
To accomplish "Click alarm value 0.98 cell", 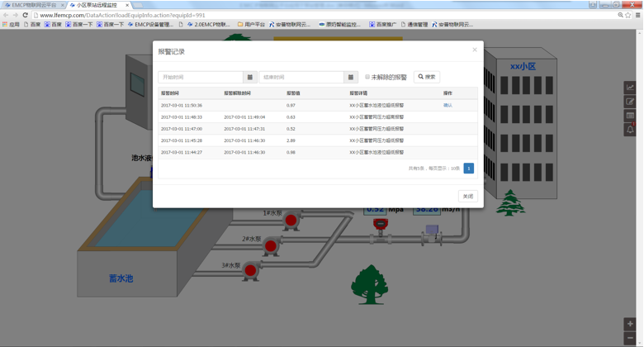I will (291, 152).
